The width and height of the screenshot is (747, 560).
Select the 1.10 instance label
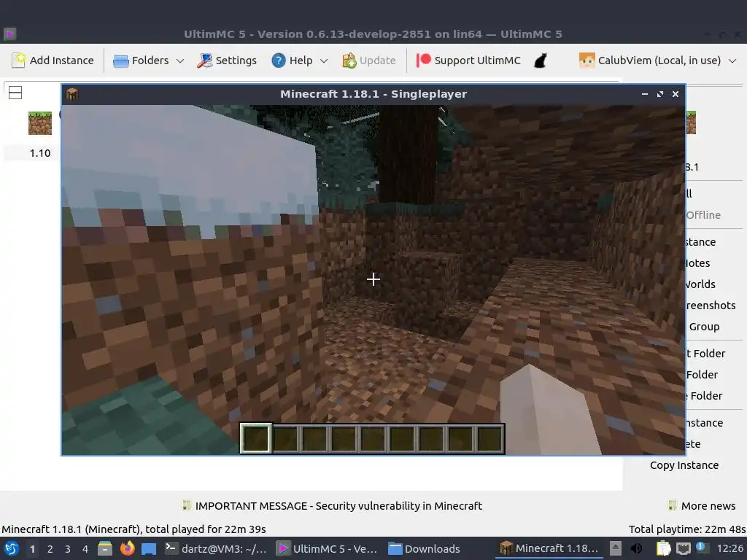pyautogui.click(x=40, y=153)
